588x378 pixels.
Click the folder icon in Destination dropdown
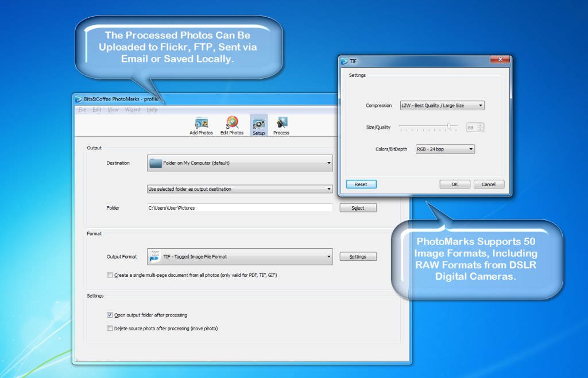(155, 163)
